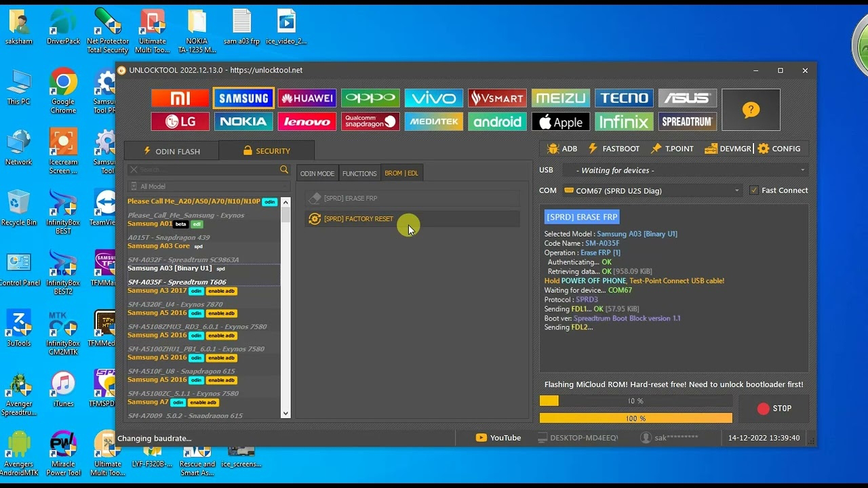Click the search magnifier icon
The height and width of the screenshot is (488, 868).
tap(284, 169)
